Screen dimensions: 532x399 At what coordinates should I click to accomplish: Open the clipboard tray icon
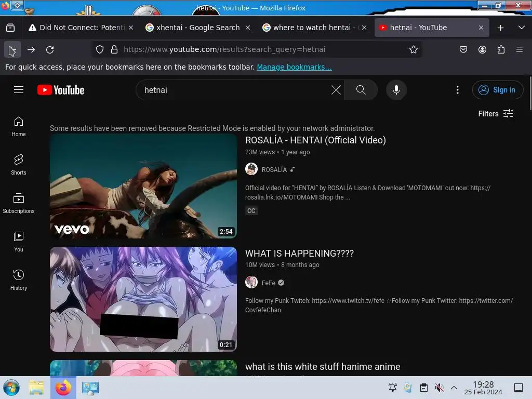[x=424, y=388]
